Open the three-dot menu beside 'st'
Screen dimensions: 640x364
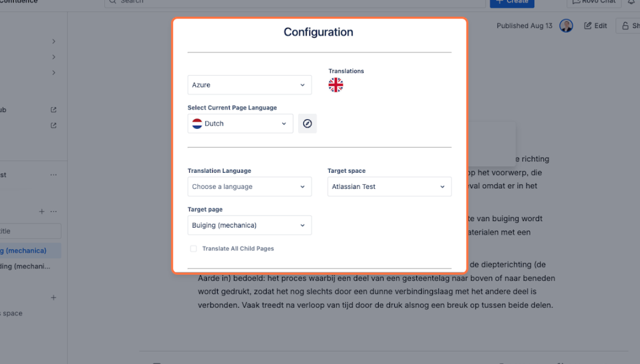54,175
